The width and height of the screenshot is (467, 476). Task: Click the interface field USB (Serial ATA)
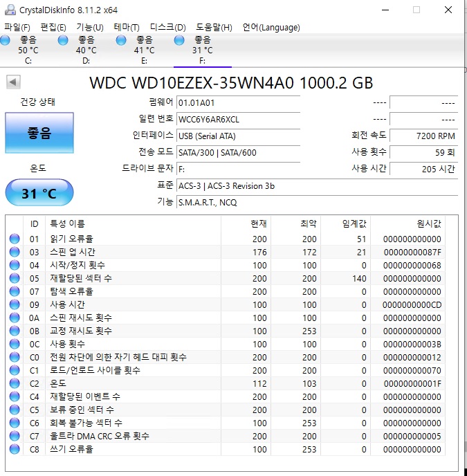pyautogui.click(x=239, y=136)
